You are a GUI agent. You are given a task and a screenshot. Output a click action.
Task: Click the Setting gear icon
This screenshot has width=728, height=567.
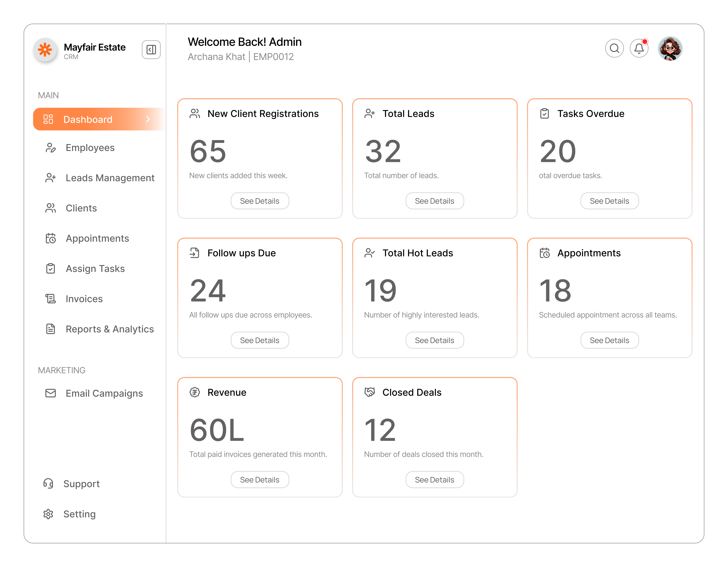(x=48, y=514)
